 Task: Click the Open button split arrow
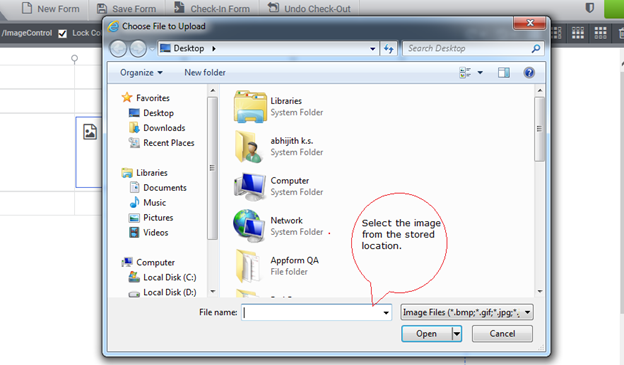456,334
